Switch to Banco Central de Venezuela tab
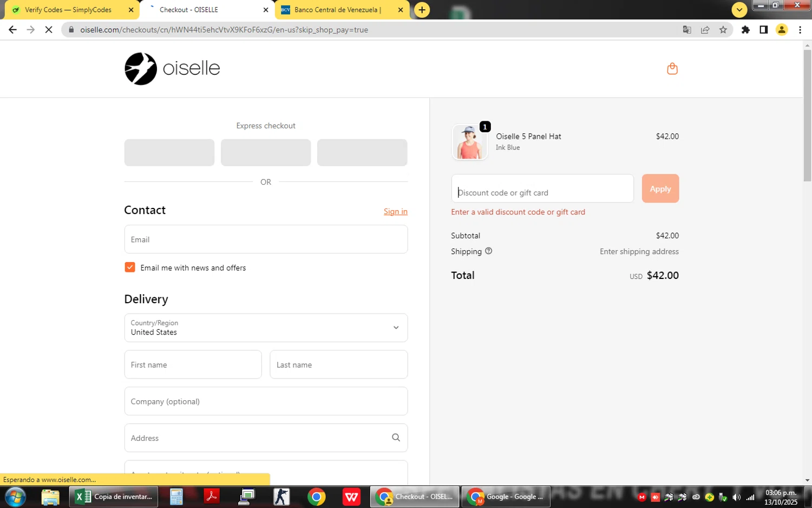 (x=338, y=10)
